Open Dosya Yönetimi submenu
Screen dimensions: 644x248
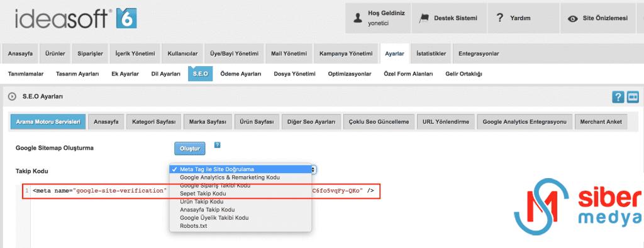point(295,74)
